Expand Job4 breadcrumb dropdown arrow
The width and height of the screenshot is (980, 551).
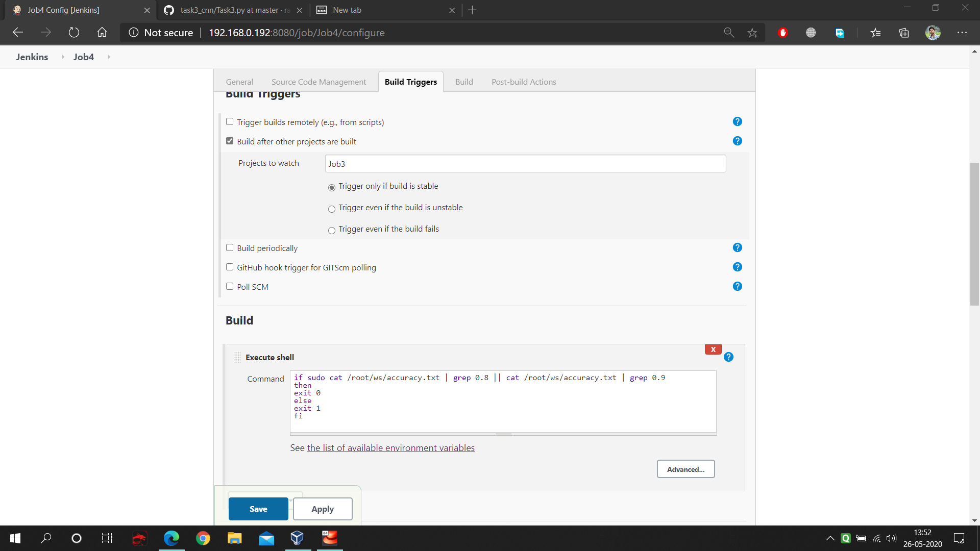pyautogui.click(x=109, y=57)
